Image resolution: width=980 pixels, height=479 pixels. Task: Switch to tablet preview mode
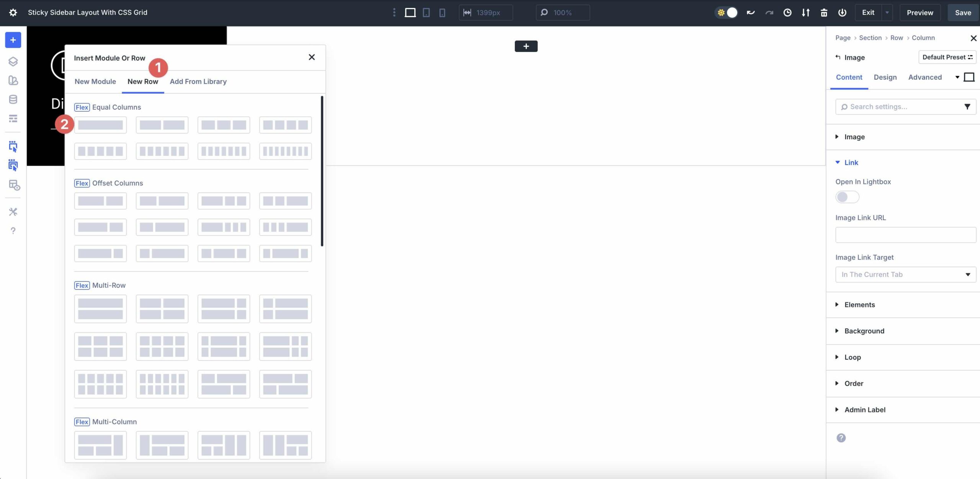(x=426, y=12)
